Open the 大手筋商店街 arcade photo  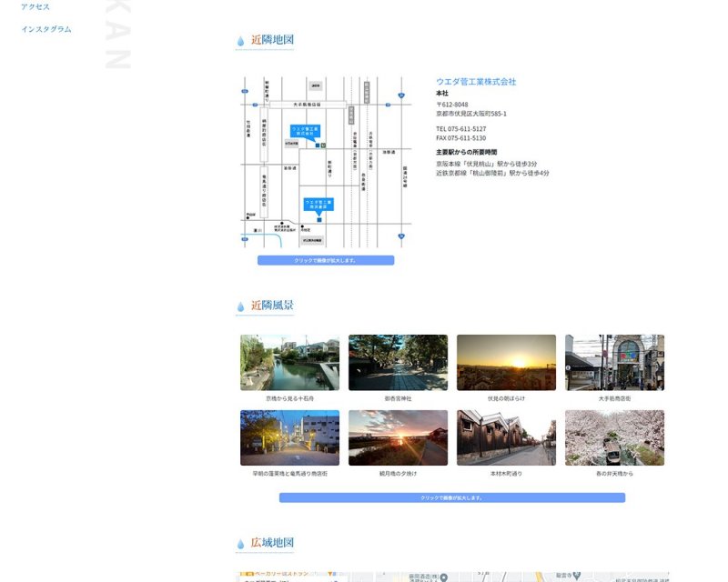(x=614, y=363)
